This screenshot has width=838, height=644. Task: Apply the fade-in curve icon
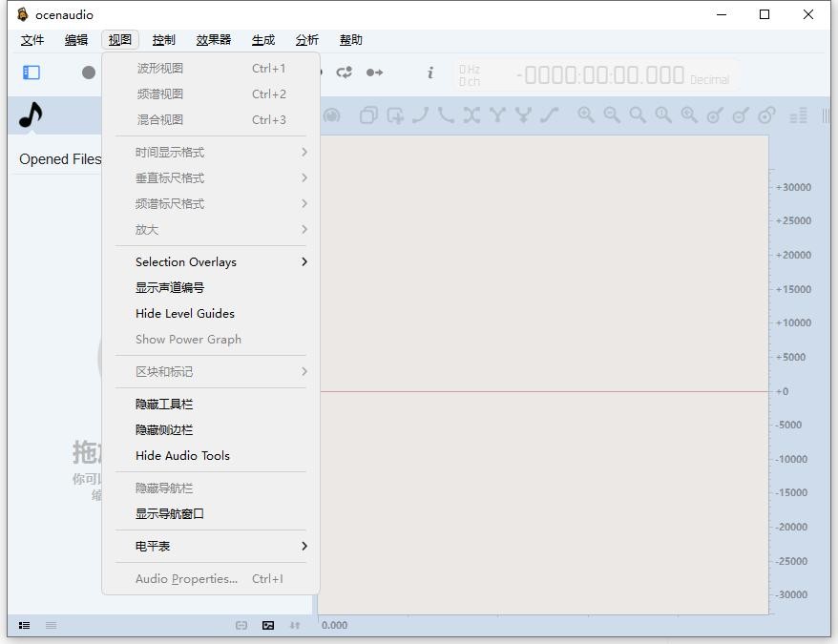tap(421, 114)
